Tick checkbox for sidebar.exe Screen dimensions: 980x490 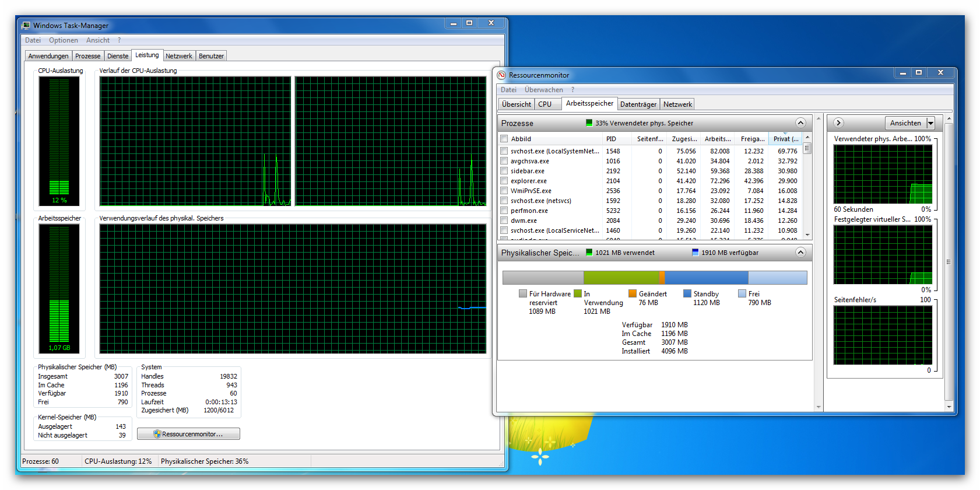tap(504, 170)
